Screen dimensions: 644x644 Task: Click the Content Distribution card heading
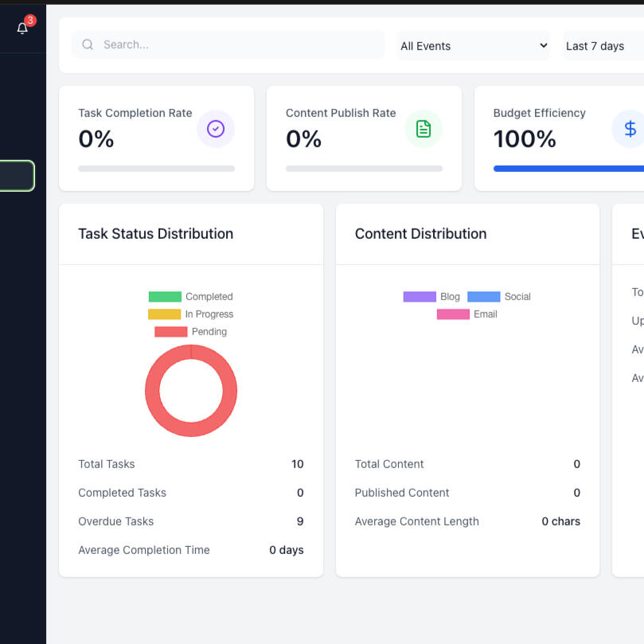click(x=420, y=234)
